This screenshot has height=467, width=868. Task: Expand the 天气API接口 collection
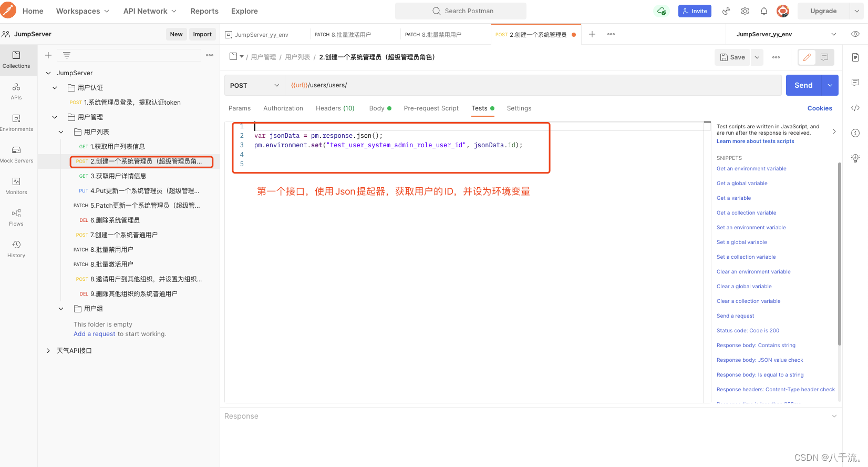click(x=48, y=351)
